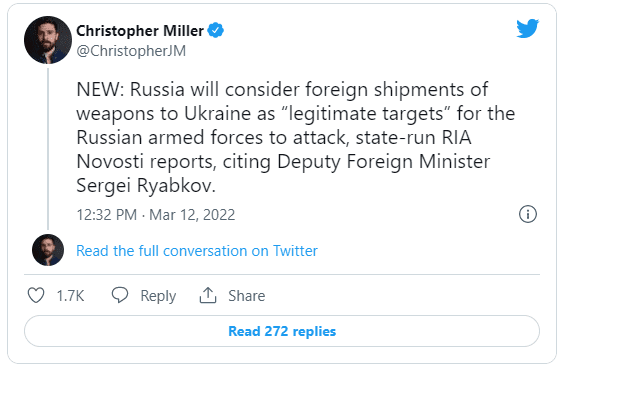Open Christopher Miller's large profile photo

tap(48, 40)
